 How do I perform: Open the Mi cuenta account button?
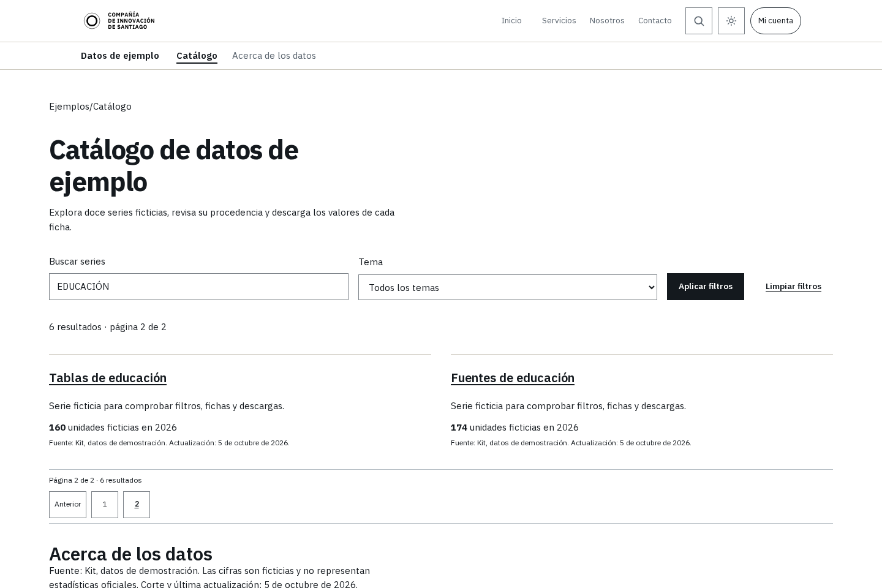click(775, 21)
